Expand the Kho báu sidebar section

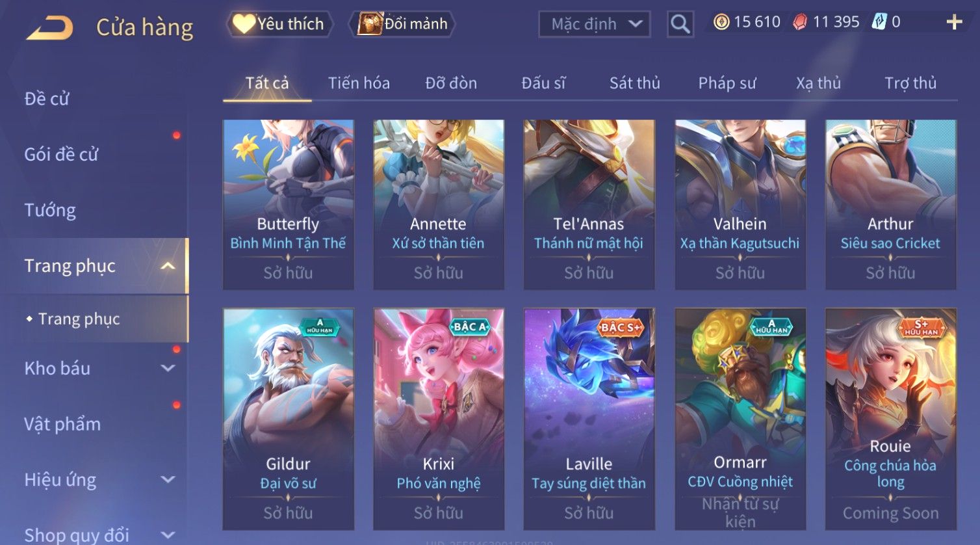[168, 368]
